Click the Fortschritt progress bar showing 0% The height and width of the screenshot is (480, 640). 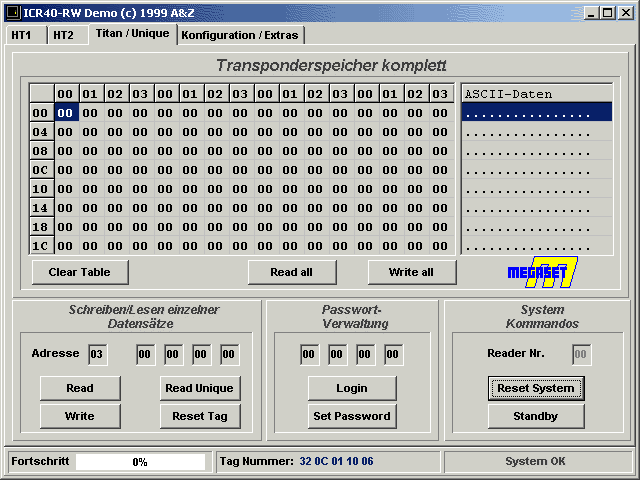[140, 462]
